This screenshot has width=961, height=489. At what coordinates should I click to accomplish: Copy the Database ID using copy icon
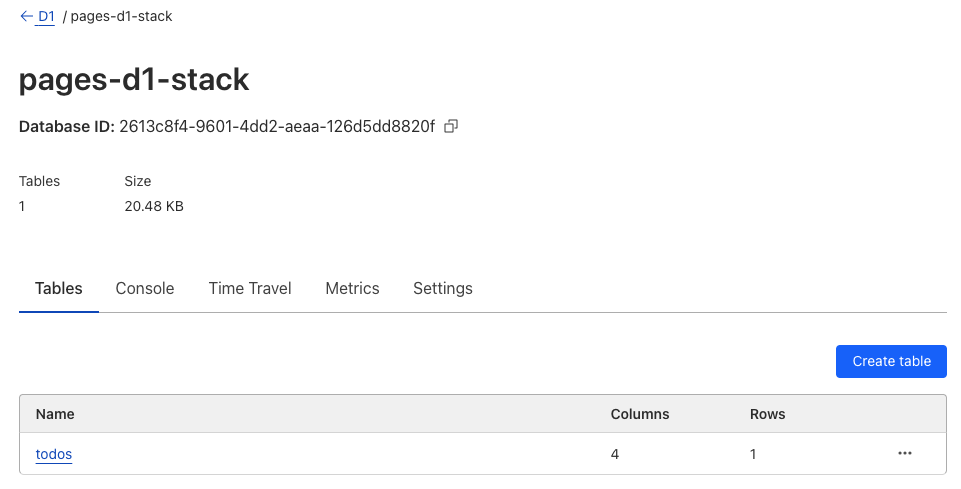coord(451,126)
